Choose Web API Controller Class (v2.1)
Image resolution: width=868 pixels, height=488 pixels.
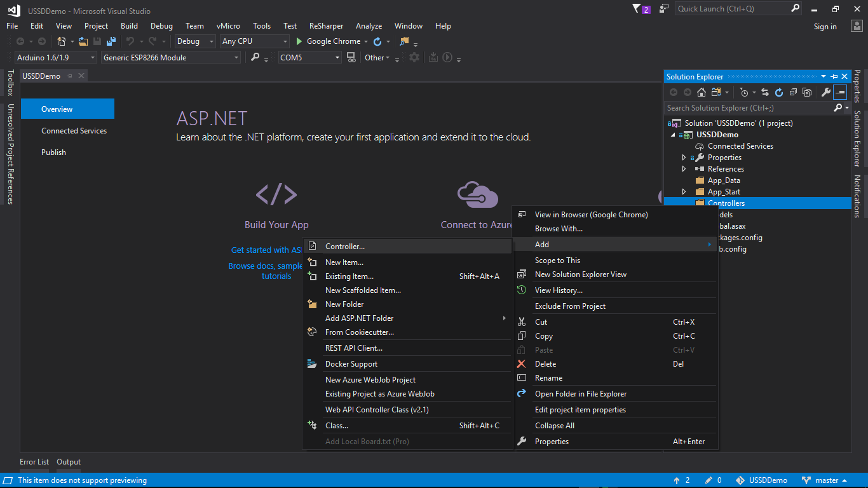click(x=407, y=410)
